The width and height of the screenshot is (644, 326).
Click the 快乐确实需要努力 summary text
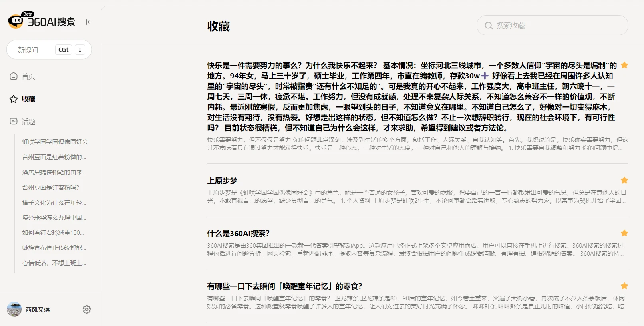click(x=417, y=144)
